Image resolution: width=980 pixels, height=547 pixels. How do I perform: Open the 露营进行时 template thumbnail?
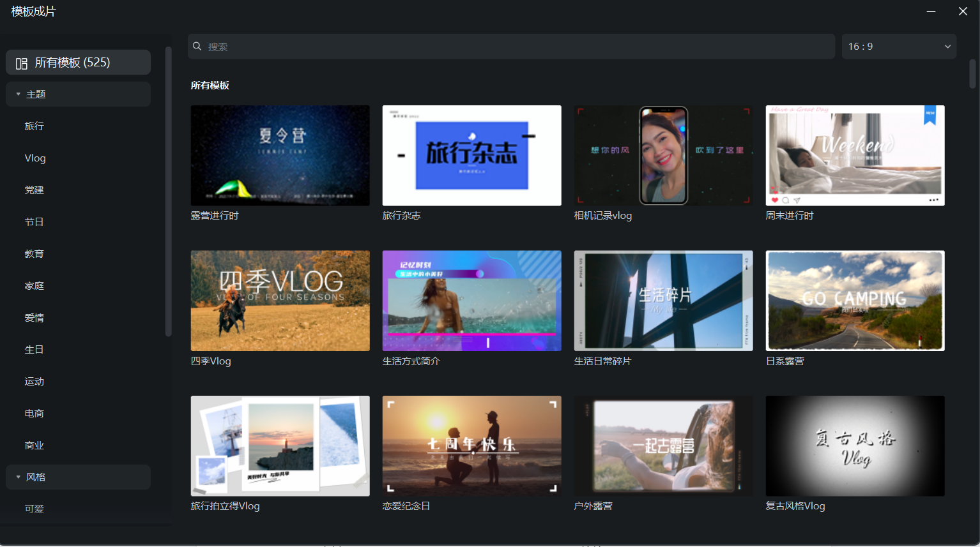(x=280, y=155)
